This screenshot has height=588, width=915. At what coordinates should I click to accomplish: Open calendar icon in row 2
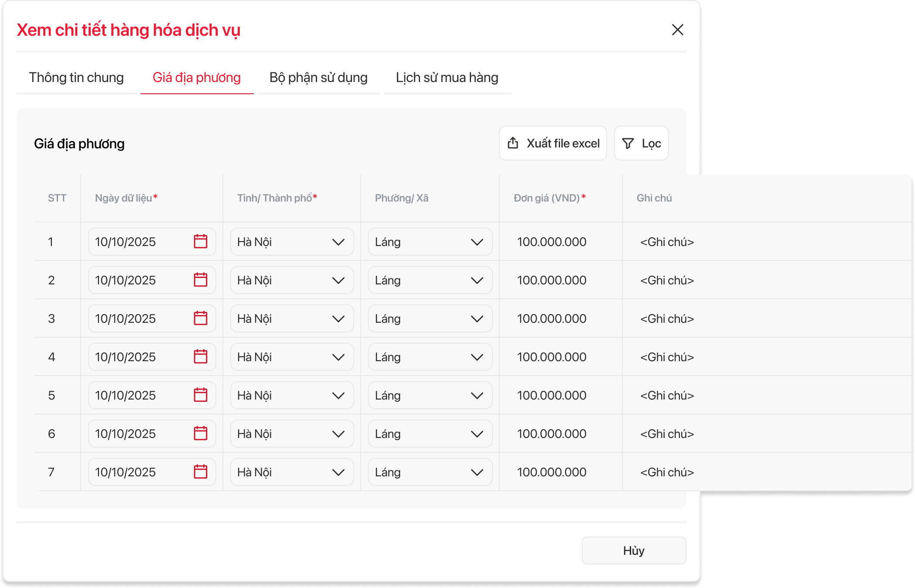click(201, 280)
